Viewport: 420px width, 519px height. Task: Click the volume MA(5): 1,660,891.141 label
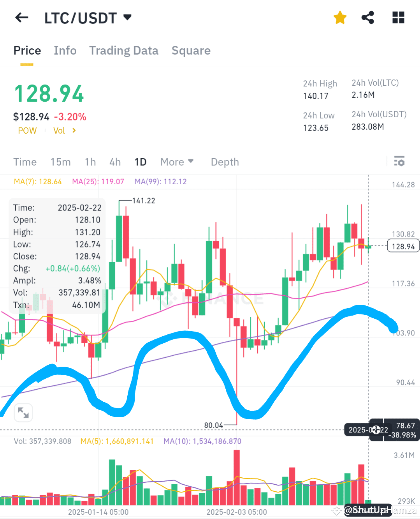(117, 441)
